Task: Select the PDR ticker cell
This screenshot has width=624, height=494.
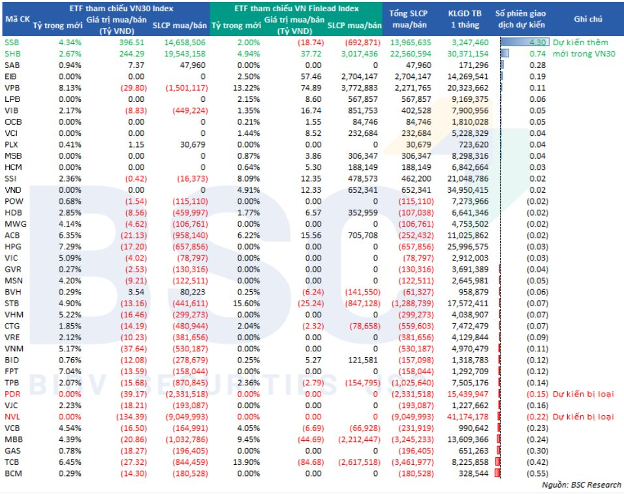Action: (14, 395)
